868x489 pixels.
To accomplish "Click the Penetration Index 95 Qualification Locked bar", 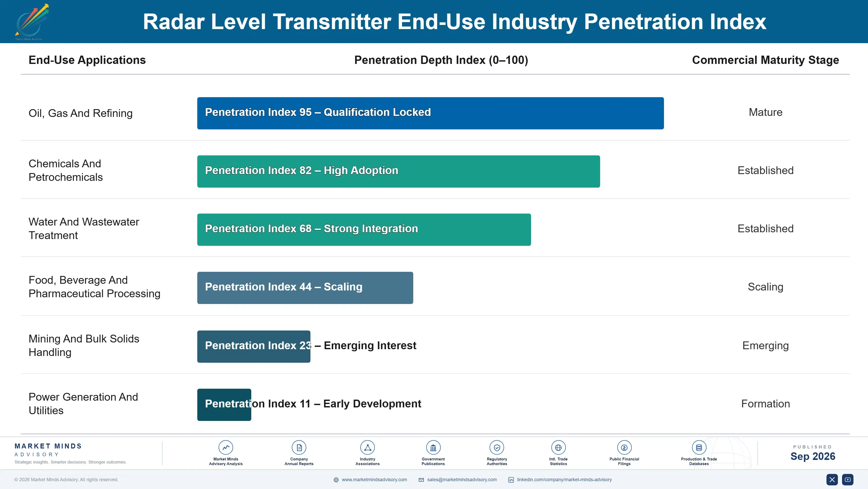I will tap(430, 113).
